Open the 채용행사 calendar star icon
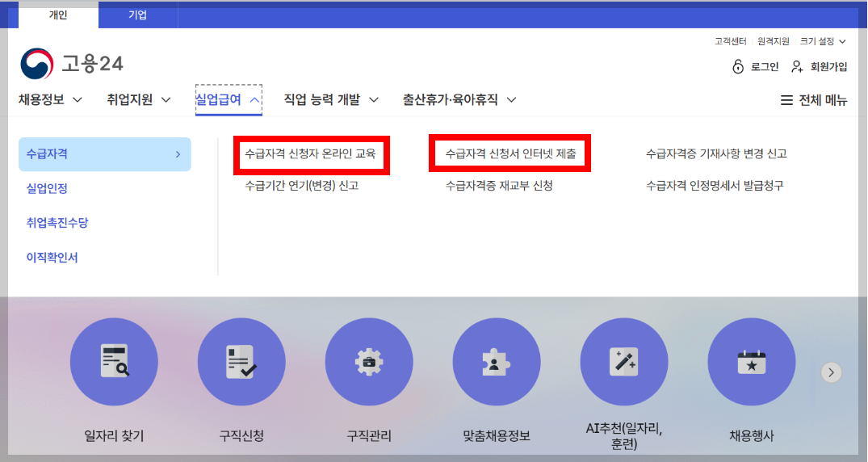This screenshot has height=462, width=868. click(x=752, y=362)
